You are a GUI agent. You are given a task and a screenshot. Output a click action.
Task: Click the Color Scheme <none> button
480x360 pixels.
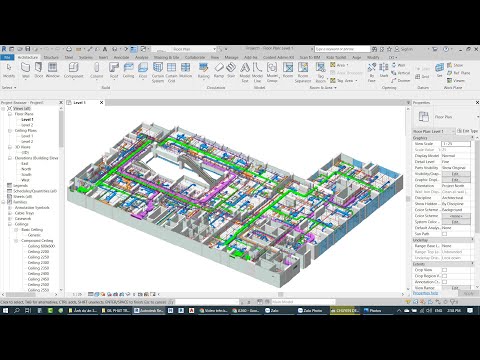456,216
